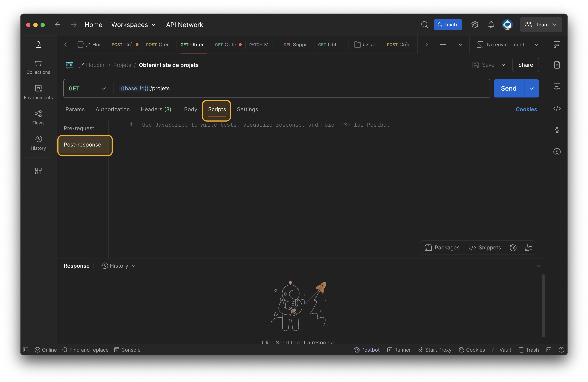
Task: Open the tab list dropdown chevron
Action: (x=460, y=44)
